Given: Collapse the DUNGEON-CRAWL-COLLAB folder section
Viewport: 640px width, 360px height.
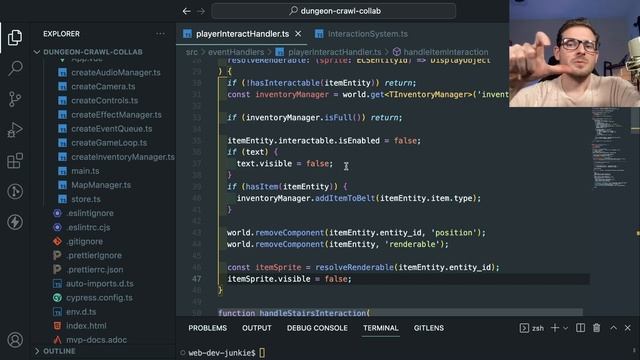Looking at the screenshot, I should point(89,52).
